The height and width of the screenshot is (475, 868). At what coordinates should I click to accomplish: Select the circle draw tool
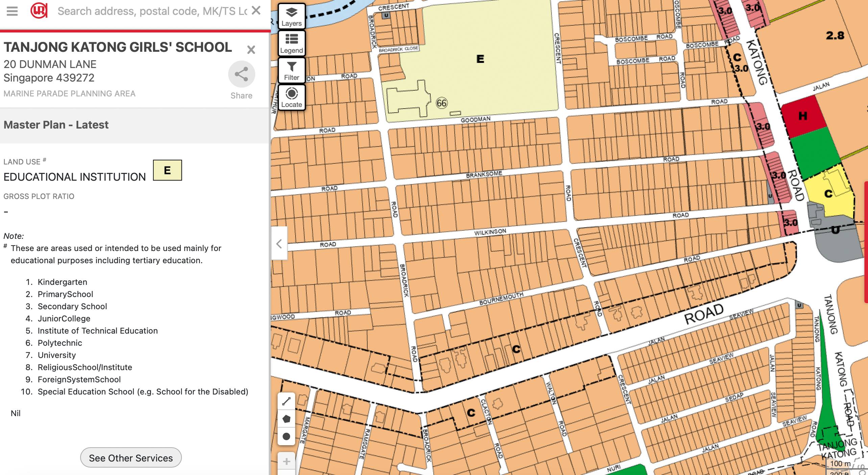point(286,436)
